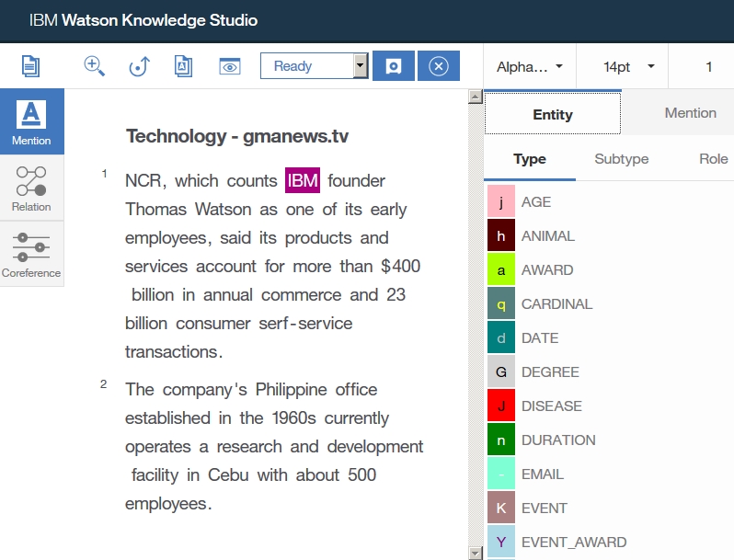The height and width of the screenshot is (560, 734).
Task: Click the document scrollbar down arrow
Action: tap(476, 553)
